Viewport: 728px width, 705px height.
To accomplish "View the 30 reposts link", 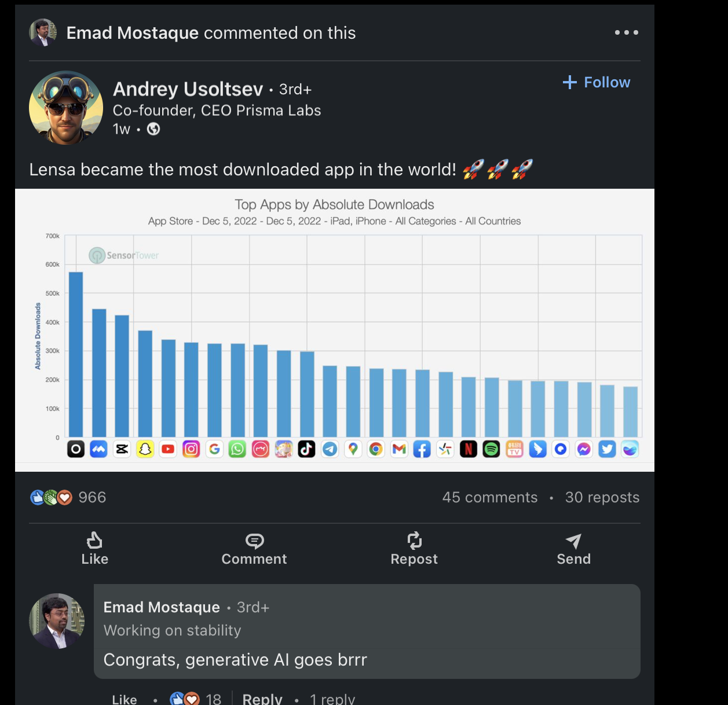I will point(602,497).
